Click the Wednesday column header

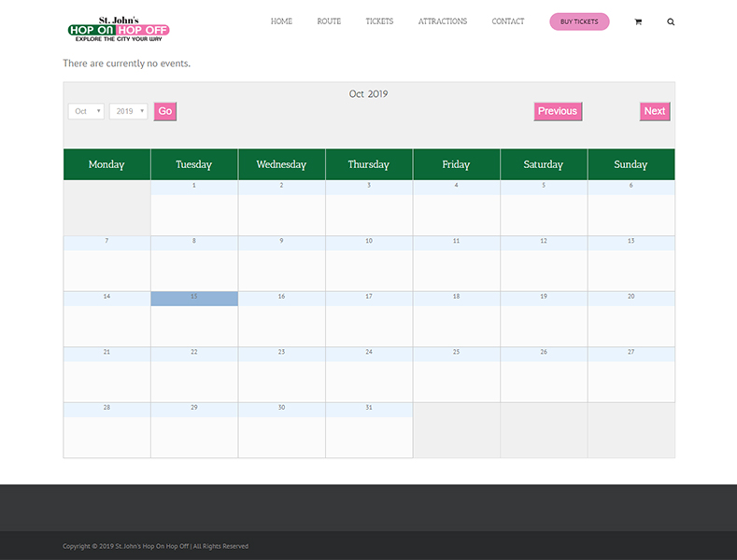coord(281,164)
